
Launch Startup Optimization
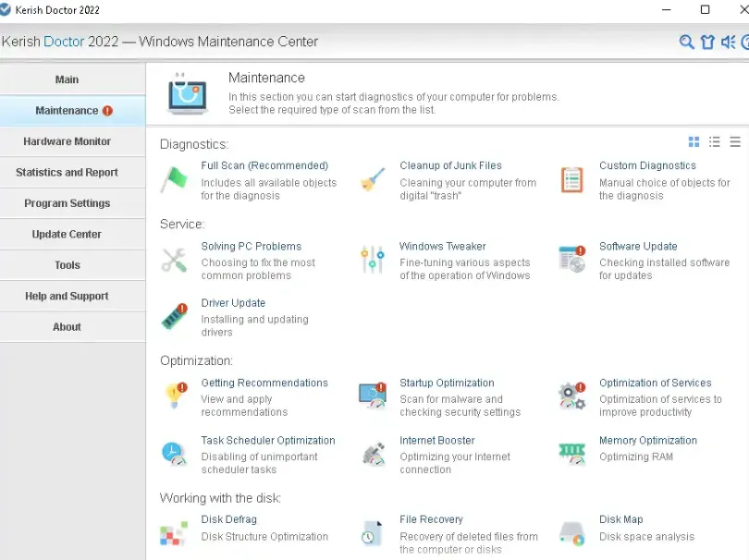(x=447, y=383)
